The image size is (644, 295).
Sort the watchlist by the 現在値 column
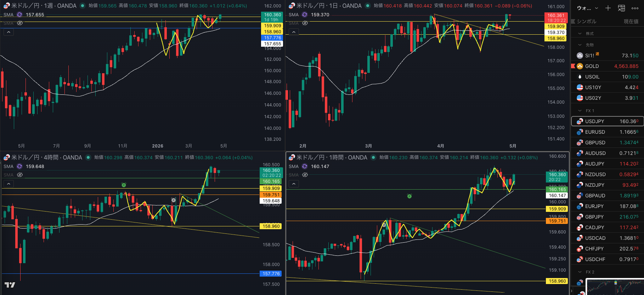point(631,22)
